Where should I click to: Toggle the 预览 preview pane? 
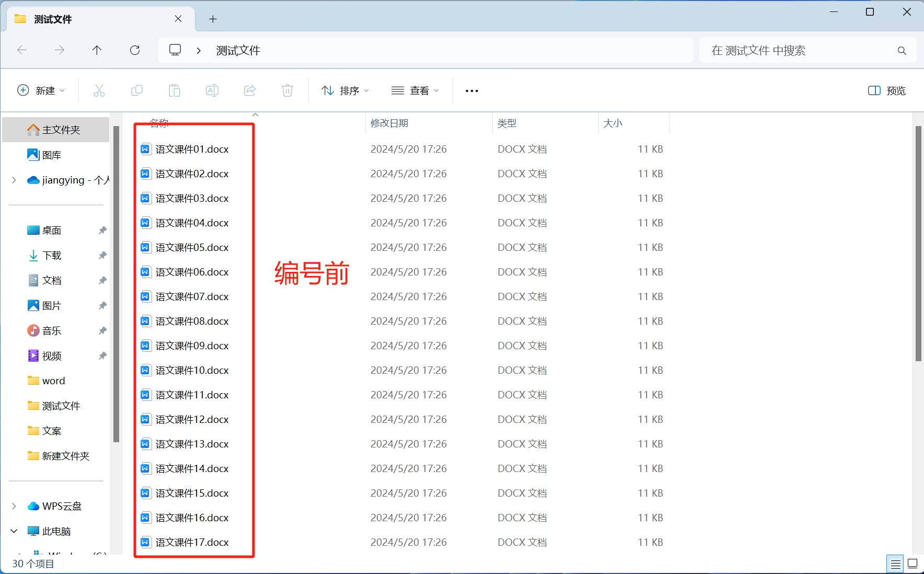(x=886, y=90)
